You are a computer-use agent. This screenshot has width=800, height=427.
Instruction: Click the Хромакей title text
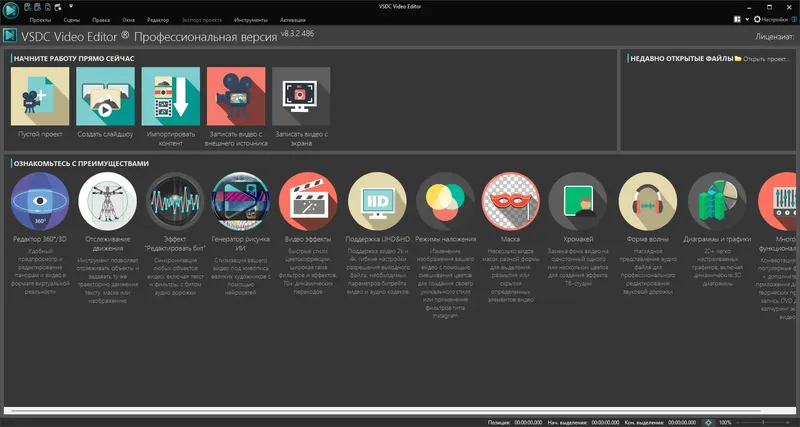578,239
